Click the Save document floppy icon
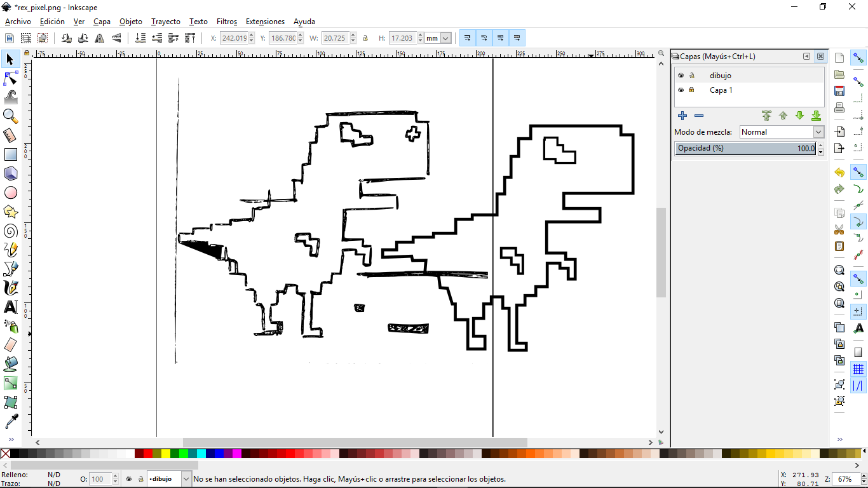This screenshot has width=868, height=488. click(x=839, y=91)
